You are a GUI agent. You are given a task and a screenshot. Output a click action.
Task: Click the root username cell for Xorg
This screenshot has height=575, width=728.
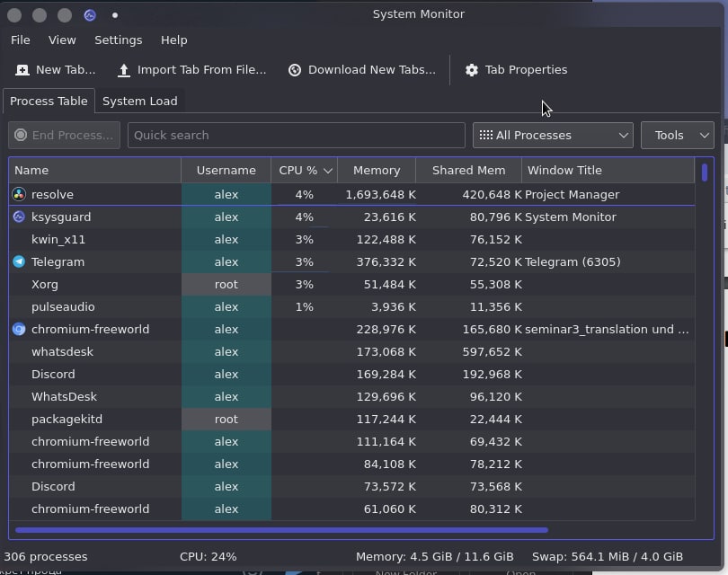[x=226, y=284]
